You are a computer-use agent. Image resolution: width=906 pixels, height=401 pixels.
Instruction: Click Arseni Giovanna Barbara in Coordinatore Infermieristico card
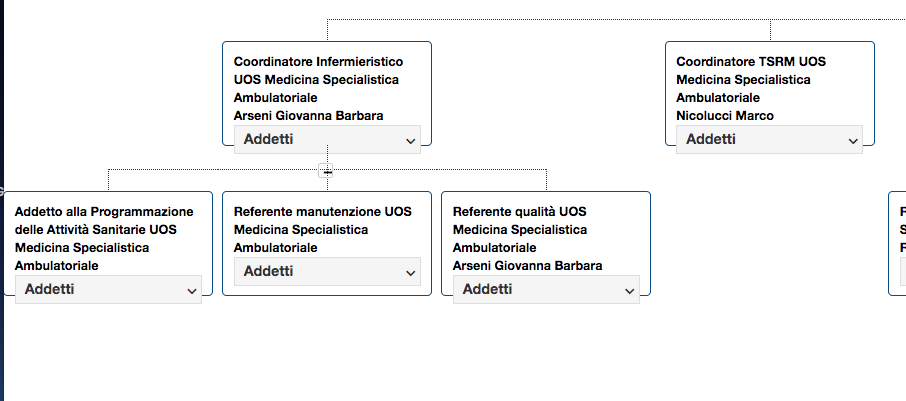308,116
